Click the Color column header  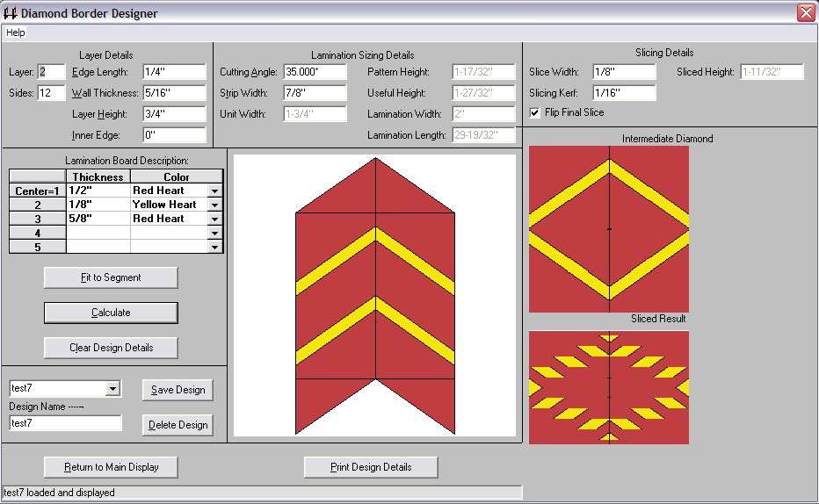click(x=177, y=176)
